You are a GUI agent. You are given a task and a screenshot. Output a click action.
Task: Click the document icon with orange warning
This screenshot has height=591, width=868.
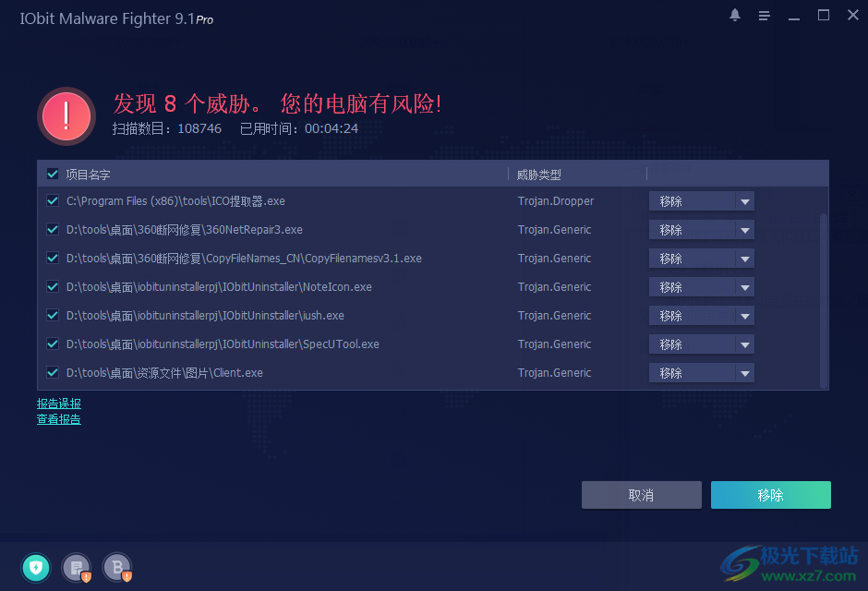point(77,568)
